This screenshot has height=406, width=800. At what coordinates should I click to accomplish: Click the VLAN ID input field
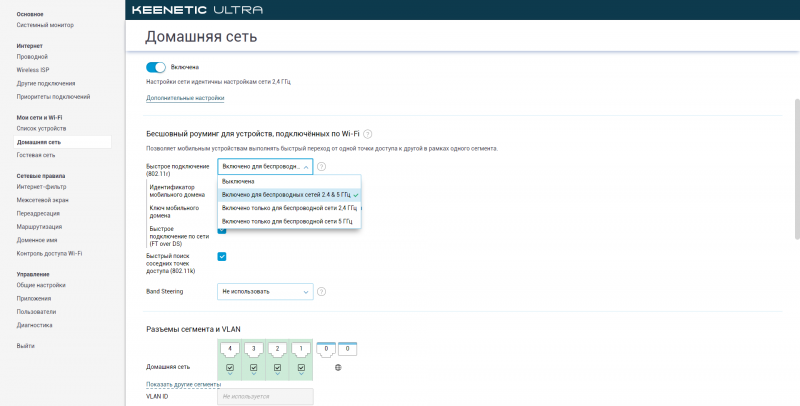pos(265,396)
